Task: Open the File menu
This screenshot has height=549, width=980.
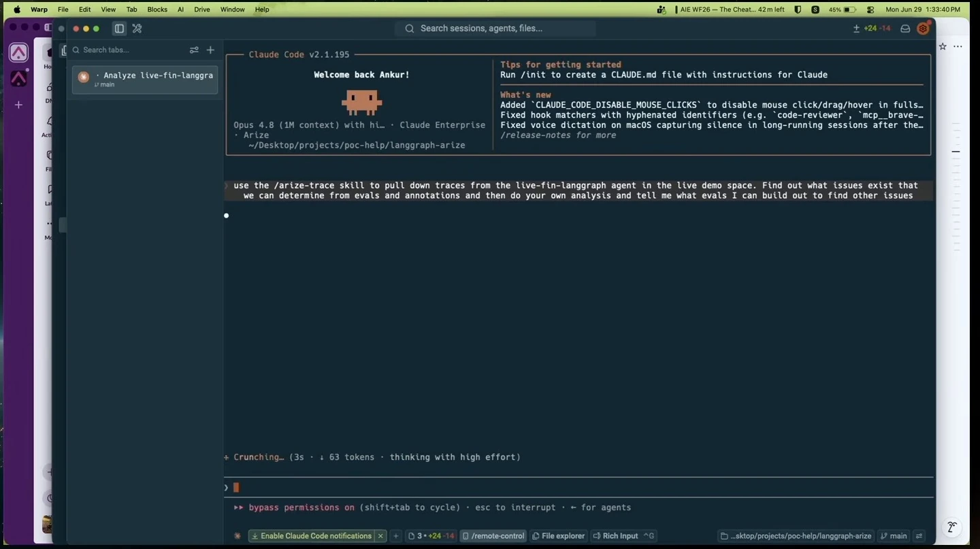Action: (x=63, y=10)
